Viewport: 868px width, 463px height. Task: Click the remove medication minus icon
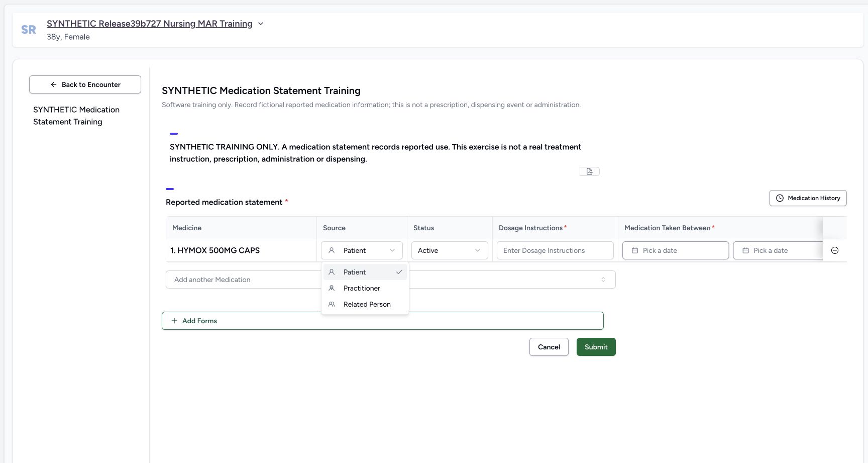[x=834, y=250]
